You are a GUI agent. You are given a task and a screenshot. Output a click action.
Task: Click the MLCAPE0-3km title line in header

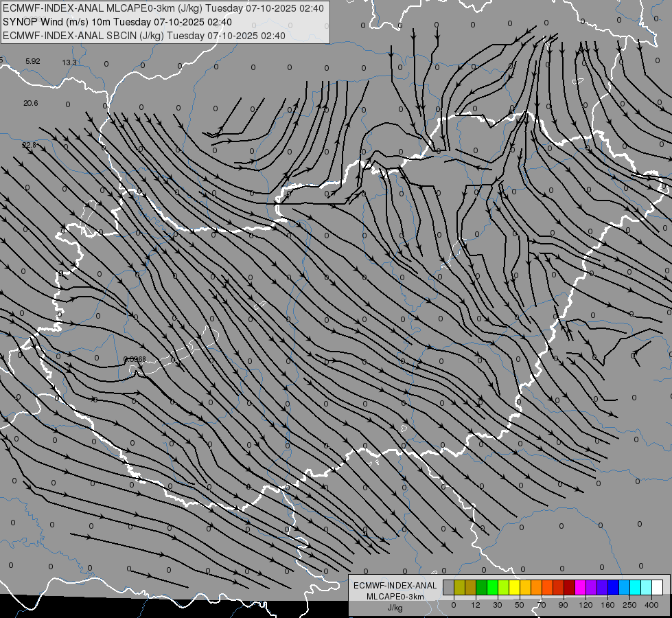click(163, 8)
